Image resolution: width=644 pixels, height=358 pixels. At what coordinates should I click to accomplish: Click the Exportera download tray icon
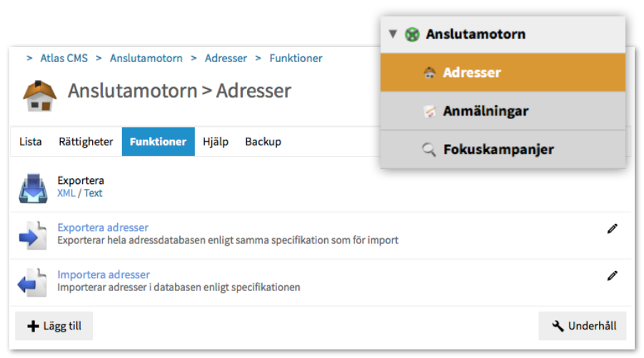(33, 188)
